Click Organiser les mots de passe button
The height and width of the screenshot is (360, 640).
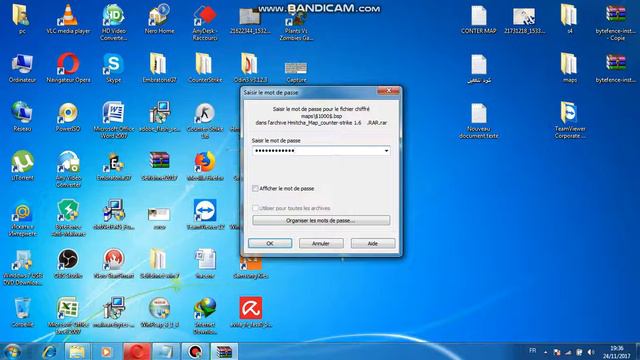[x=321, y=220]
